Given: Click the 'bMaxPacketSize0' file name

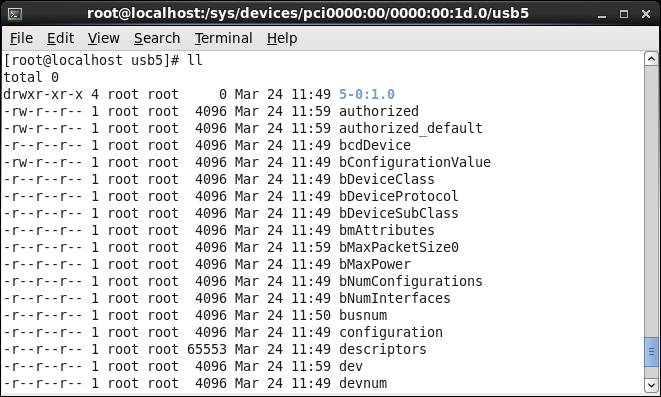Looking at the screenshot, I should (x=398, y=247).
